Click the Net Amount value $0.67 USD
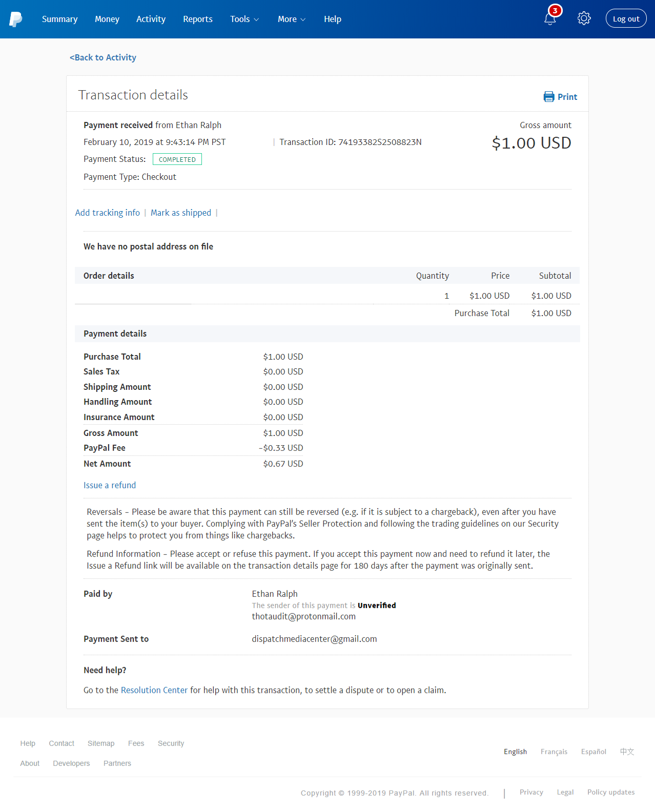 pos(283,464)
